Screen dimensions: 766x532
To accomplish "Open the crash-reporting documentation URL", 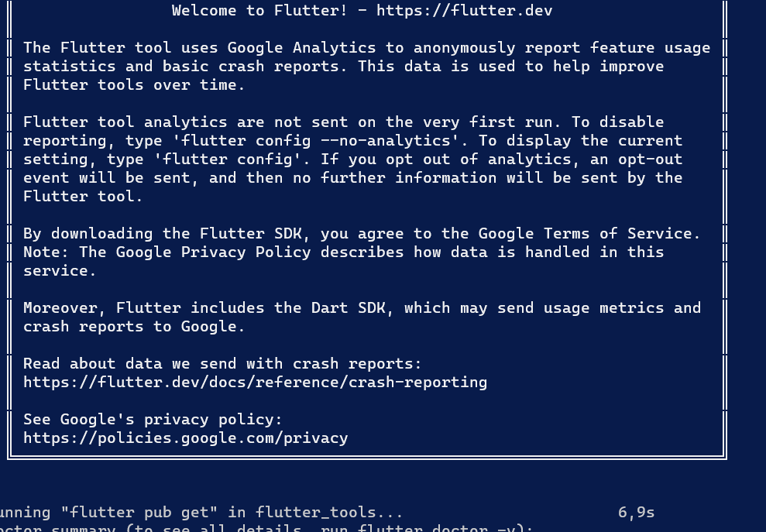I will pyautogui.click(x=255, y=382).
